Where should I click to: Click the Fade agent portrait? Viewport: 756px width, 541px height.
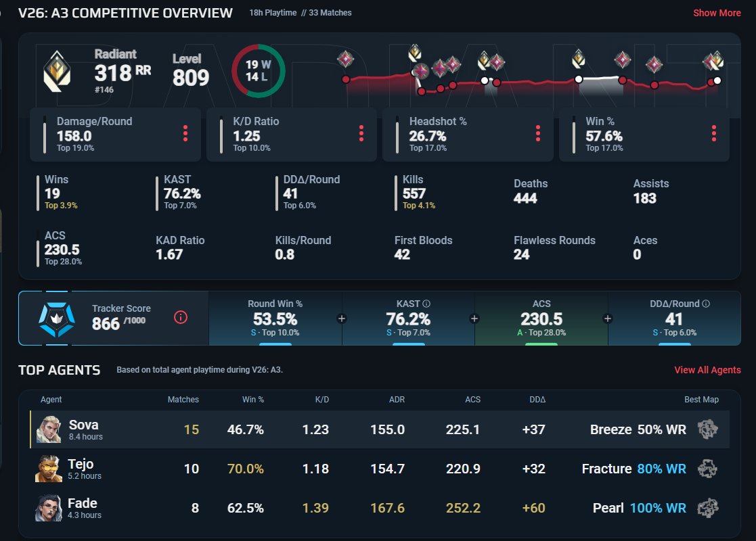coord(49,508)
